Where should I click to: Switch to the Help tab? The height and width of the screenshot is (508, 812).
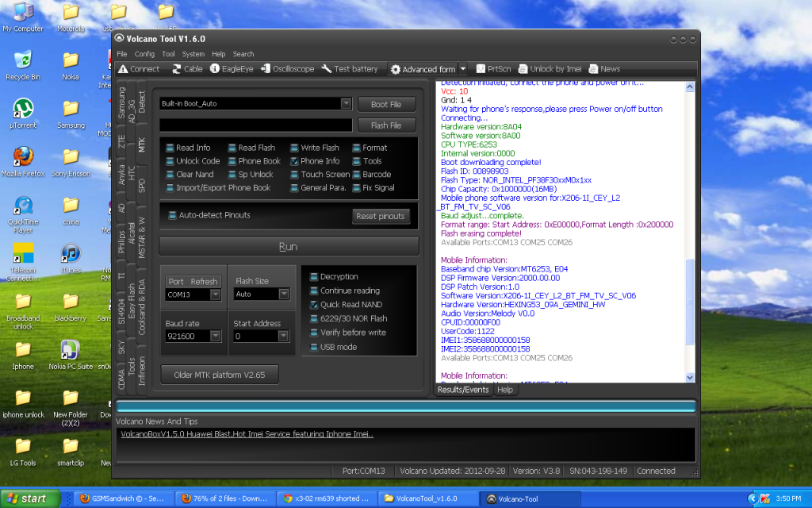click(504, 390)
